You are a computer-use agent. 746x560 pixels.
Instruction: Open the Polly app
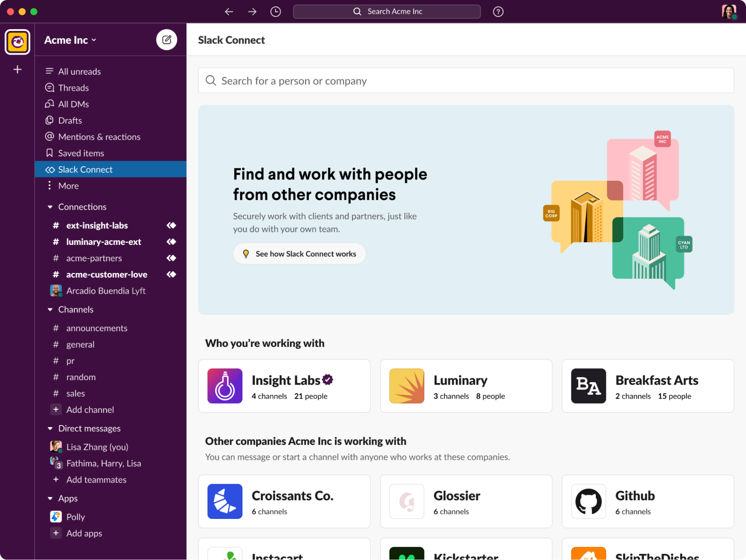110,517
